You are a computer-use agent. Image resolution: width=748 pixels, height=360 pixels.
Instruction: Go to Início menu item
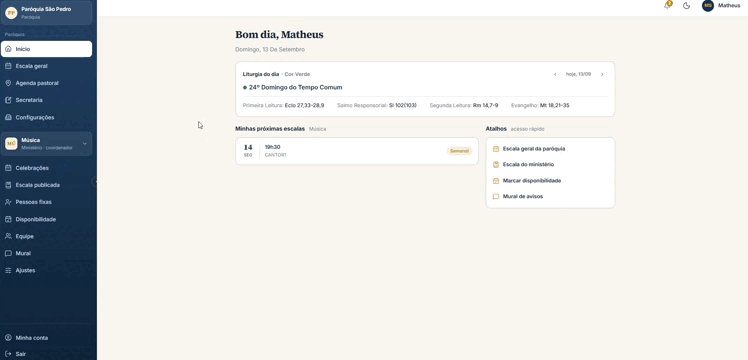click(x=46, y=49)
